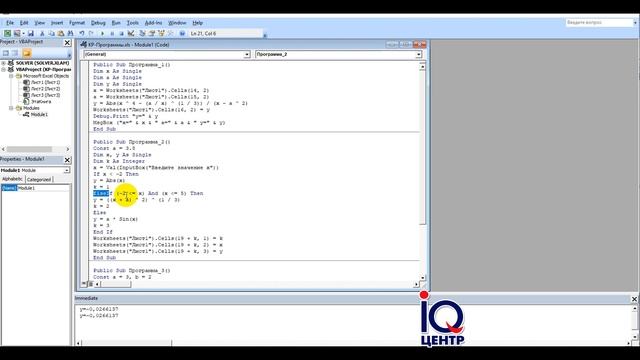Image resolution: width=640 pixels, height=360 pixels.
Task: Expand the SOLVER (SOLVER.XLAM) project node
Action: [x=4, y=63]
